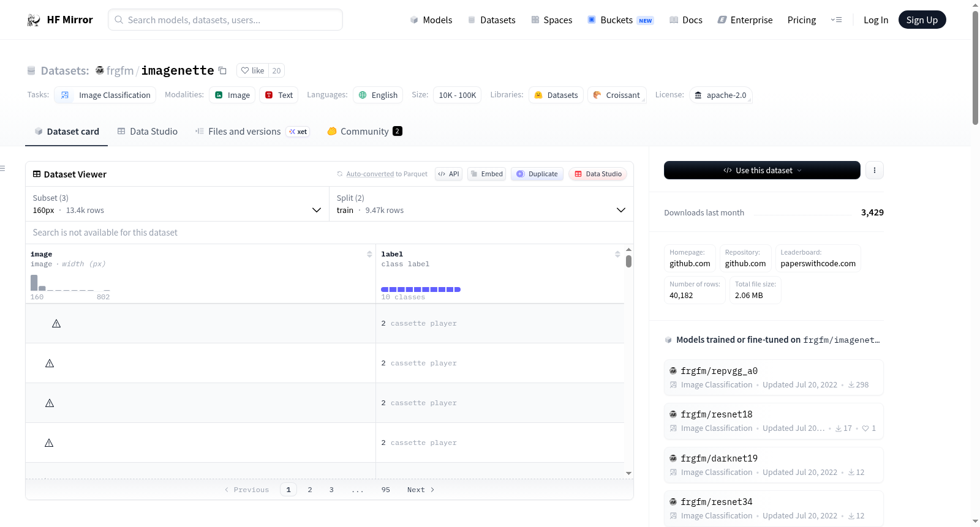
Task: Sort the label column using its sort arrows
Action: coord(617,254)
